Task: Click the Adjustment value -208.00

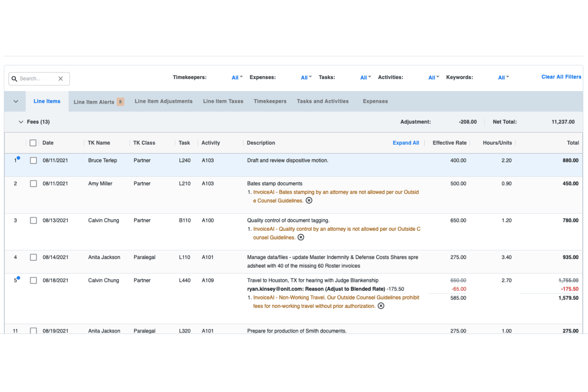Action: (x=468, y=122)
